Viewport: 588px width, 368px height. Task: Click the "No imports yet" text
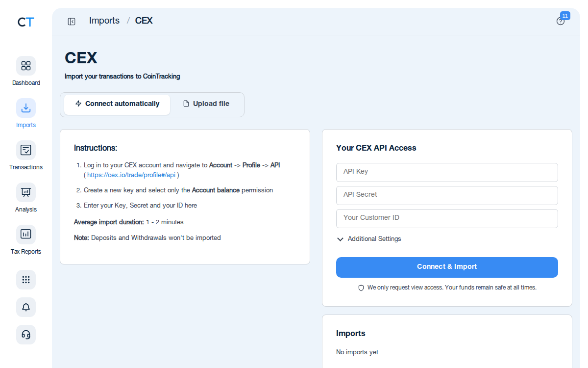tap(357, 352)
